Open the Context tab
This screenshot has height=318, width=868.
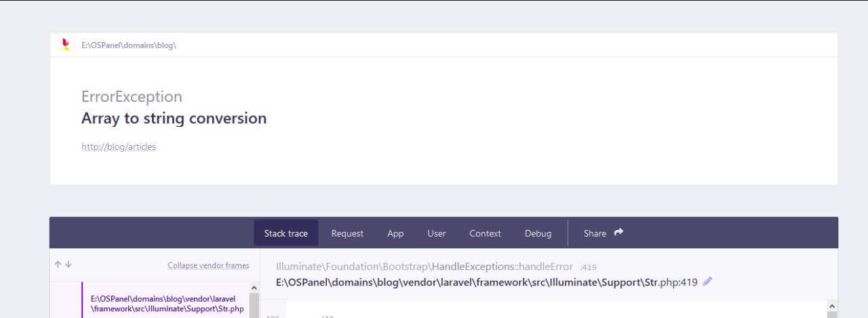486,233
